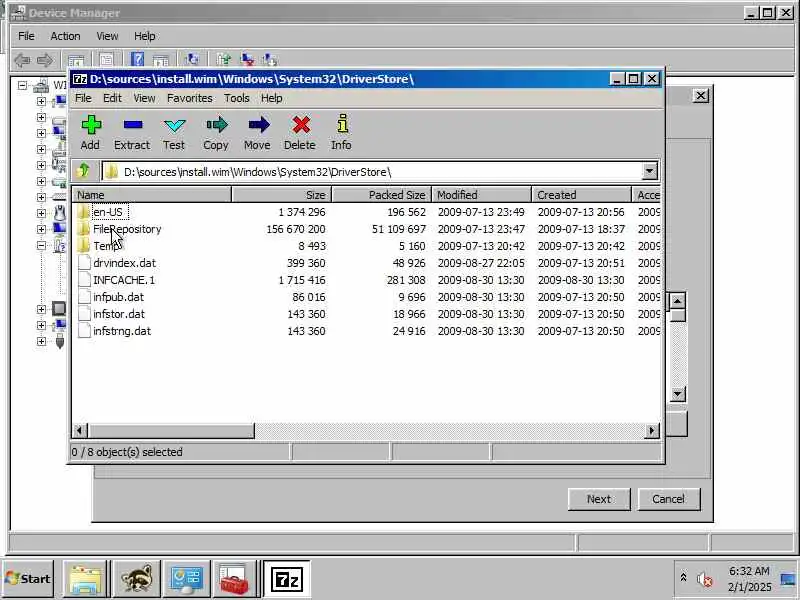800x600 pixels.
Task: Open the Favorites menu
Action: click(x=189, y=98)
